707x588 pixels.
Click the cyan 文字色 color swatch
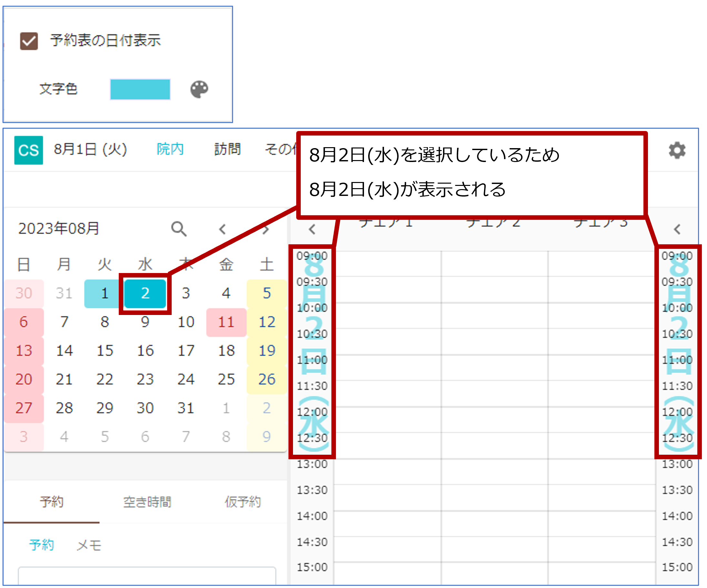coord(140,90)
